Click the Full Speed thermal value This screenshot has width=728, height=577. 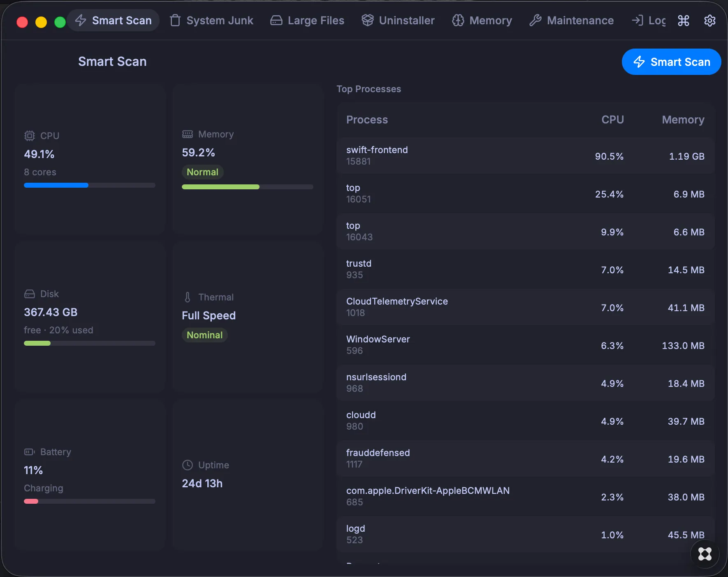pos(209,316)
